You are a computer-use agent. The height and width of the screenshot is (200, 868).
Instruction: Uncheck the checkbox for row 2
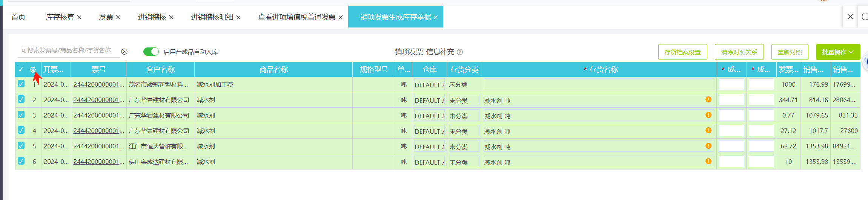click(x=21, y=99)
